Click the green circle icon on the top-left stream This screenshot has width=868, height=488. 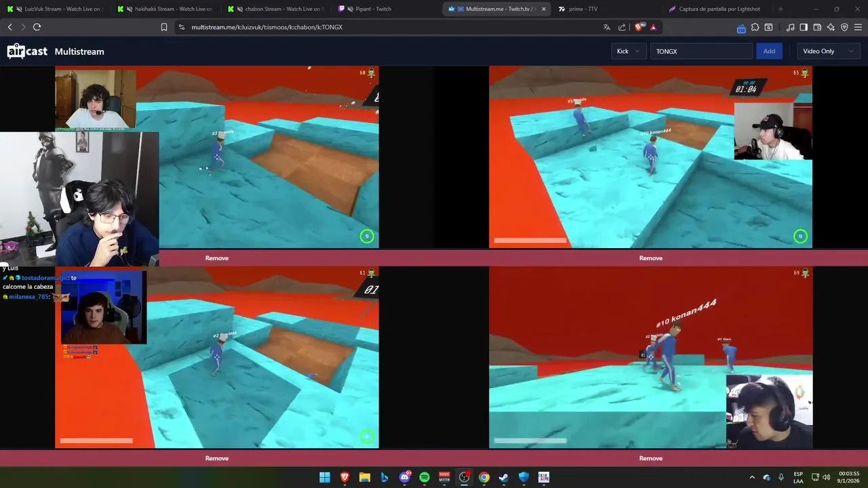[x=367, y=236]
